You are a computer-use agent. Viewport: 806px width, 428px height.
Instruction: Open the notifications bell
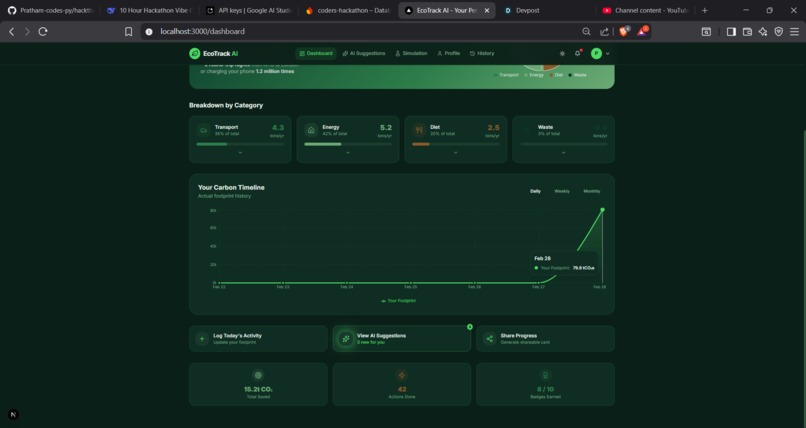[x=578, y=53]
